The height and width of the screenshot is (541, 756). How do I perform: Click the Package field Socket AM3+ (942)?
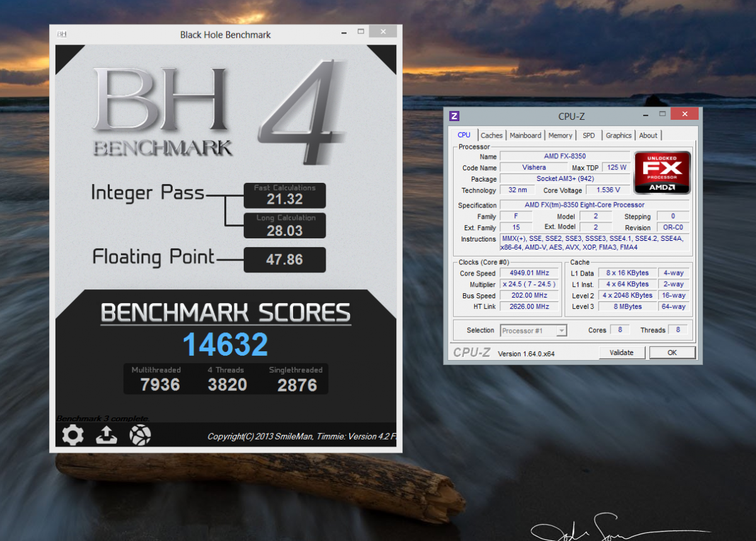[564, 179]
